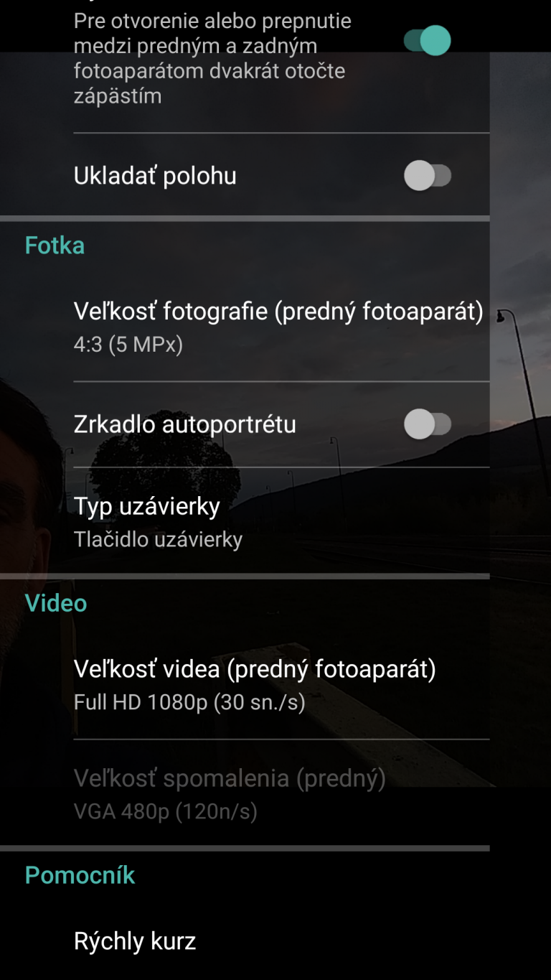Click the 4:3 (5 MPx) value text
The width and height of the screenshot is (551, 980).
pyautogui.click(x=128, y=345)
